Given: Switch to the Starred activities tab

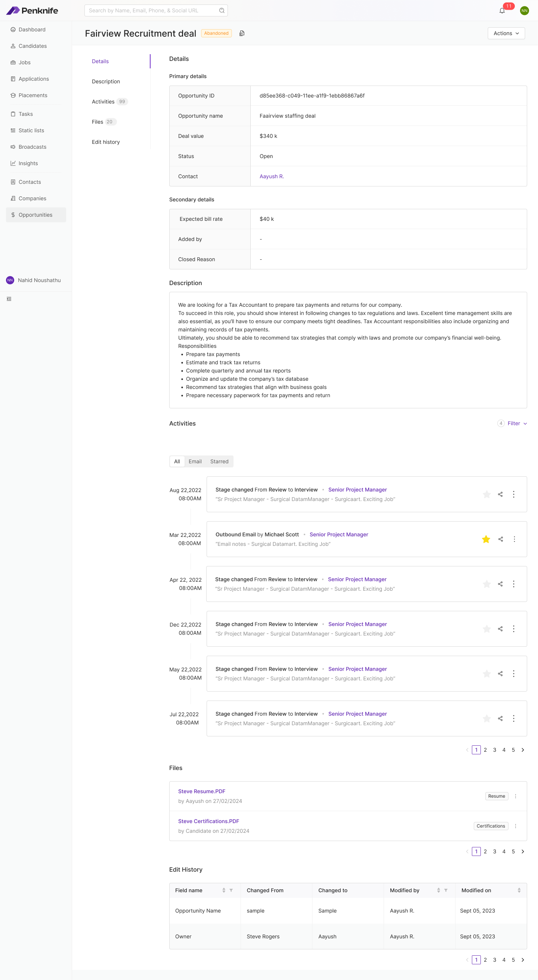Looking at the screenshot, I should (x=219, y=461).
